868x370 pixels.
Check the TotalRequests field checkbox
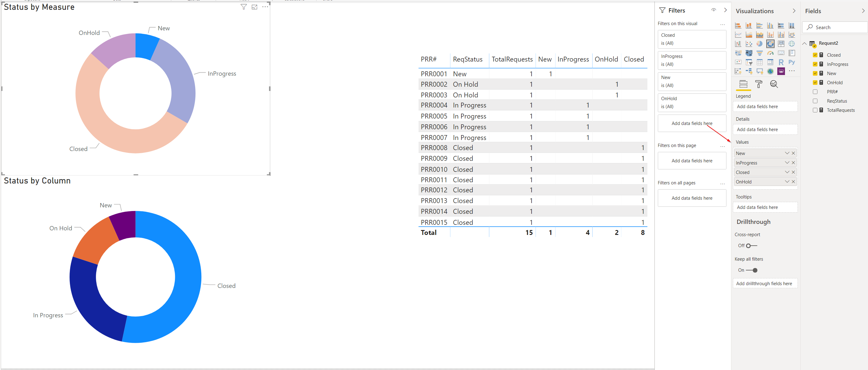[815, 110]
